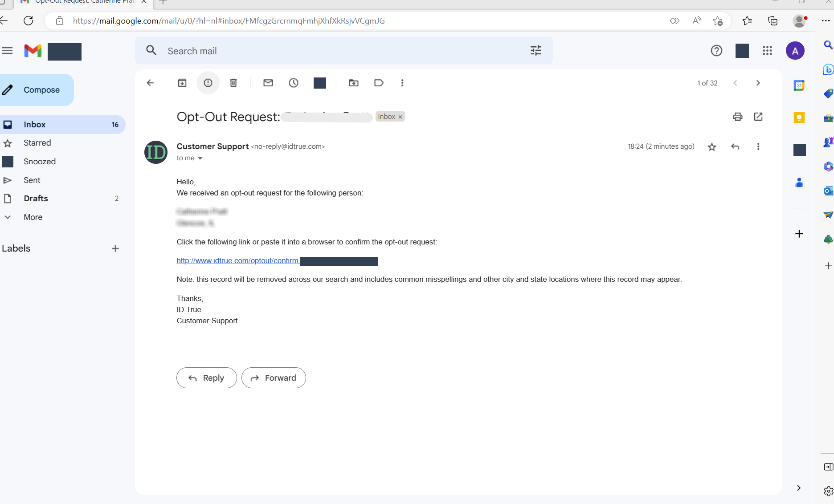This screenshot has height=504, width=834.
Task: Snooze this email with clock icon
Action: pos(294,83)
